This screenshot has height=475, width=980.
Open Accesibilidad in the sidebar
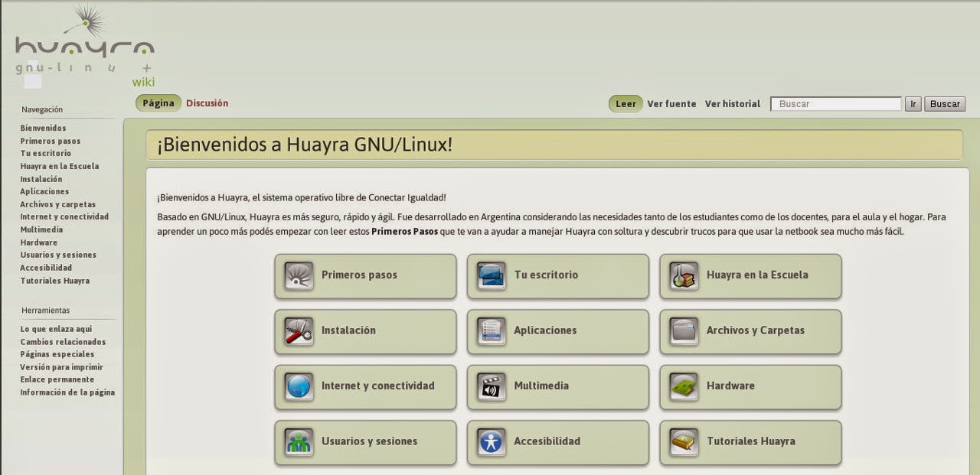click(x=46, y=268)
